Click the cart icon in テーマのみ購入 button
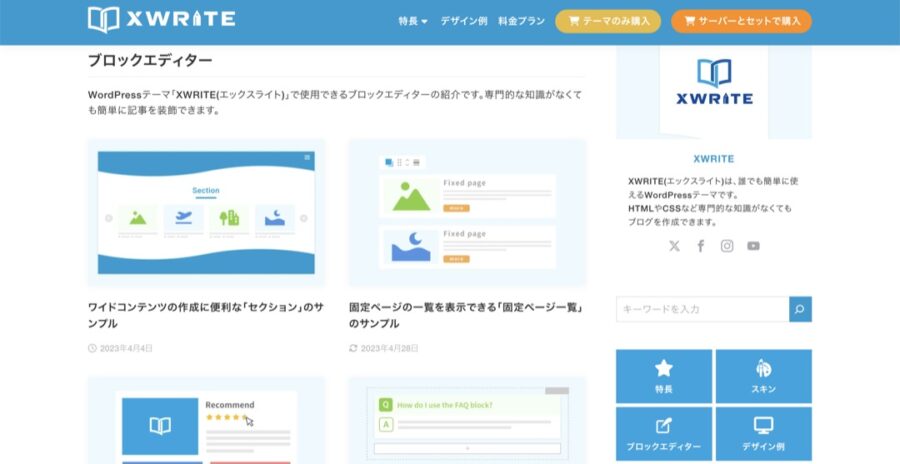The height and width of the screenshot is (464, 900). (x=573, y=21)
